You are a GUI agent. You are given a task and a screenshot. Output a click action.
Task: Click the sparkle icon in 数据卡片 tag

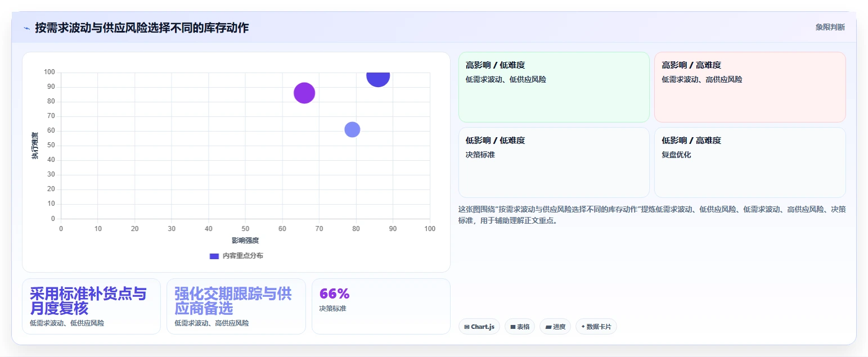[x=583, y=327]
